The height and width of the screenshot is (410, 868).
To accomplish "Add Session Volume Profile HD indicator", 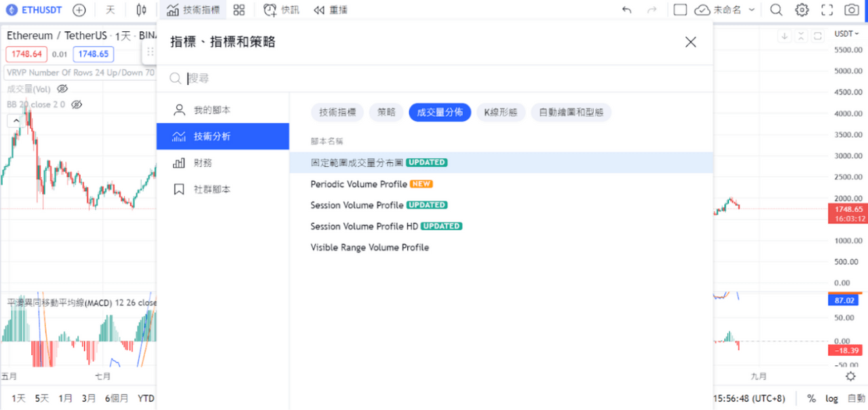I will click(x=501, y=226).
